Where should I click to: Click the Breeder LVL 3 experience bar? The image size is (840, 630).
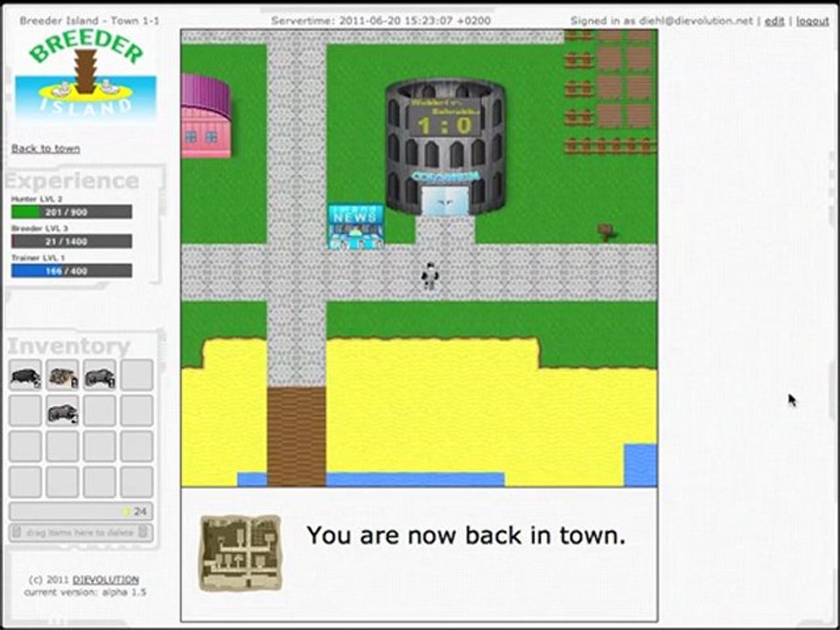(x=72, y=241)
